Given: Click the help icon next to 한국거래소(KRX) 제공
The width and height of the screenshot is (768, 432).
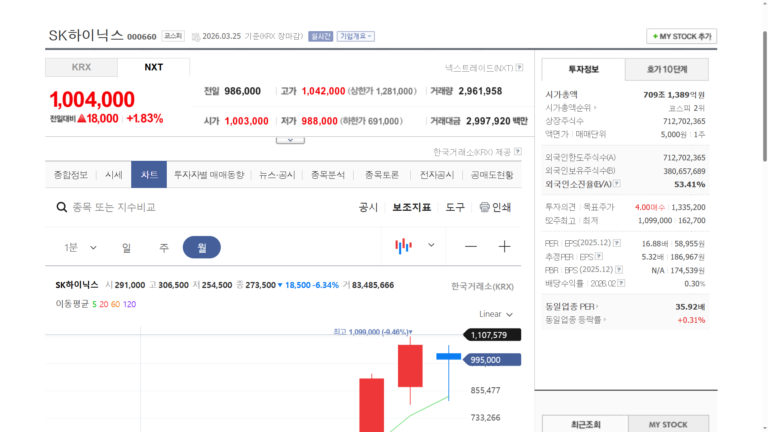Looking at the screenshot, I should (518, 152).
